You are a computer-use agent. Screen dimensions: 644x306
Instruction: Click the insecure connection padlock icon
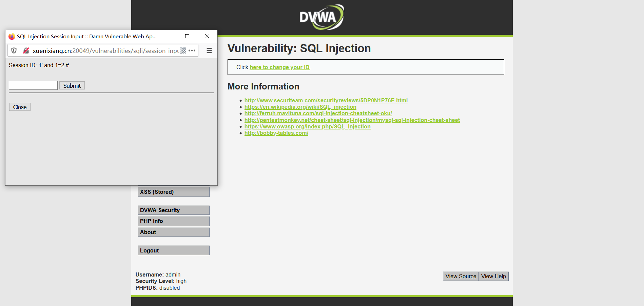(x=26, y=50)
